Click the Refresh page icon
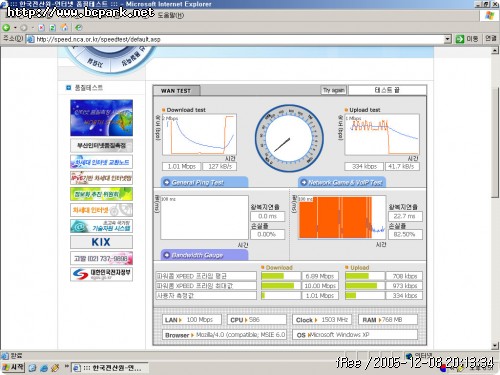This screenshot has width=500, height=375. pyautogui.click(x=52, y=28)
